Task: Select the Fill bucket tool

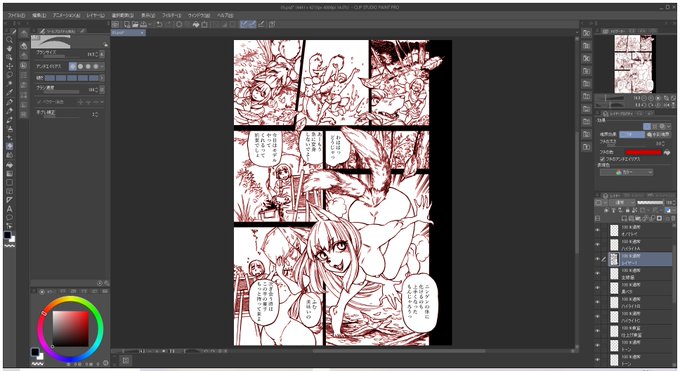Action: point(9,164)
